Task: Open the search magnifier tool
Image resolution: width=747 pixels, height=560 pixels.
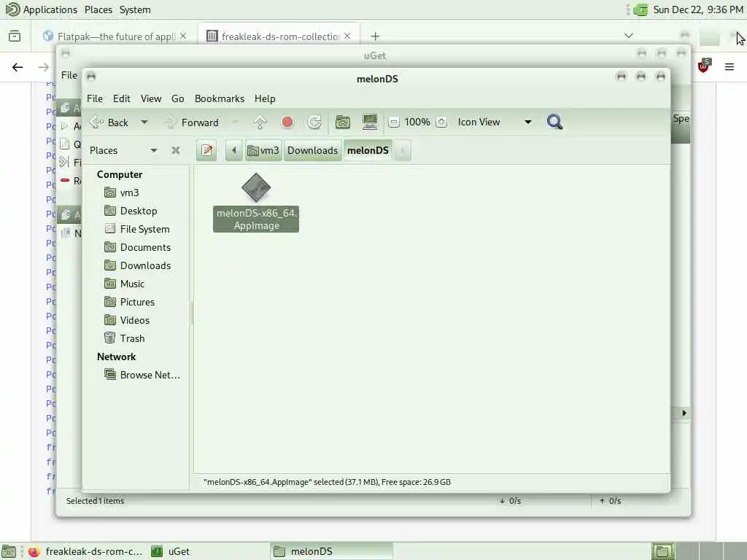Action: point(555,122)
